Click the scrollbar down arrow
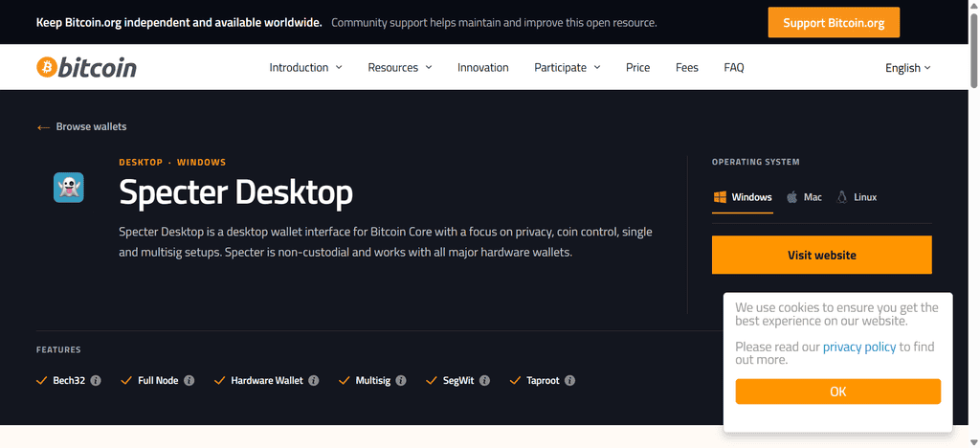Screen dimensions: 980x448 click(x=973, y=442)
